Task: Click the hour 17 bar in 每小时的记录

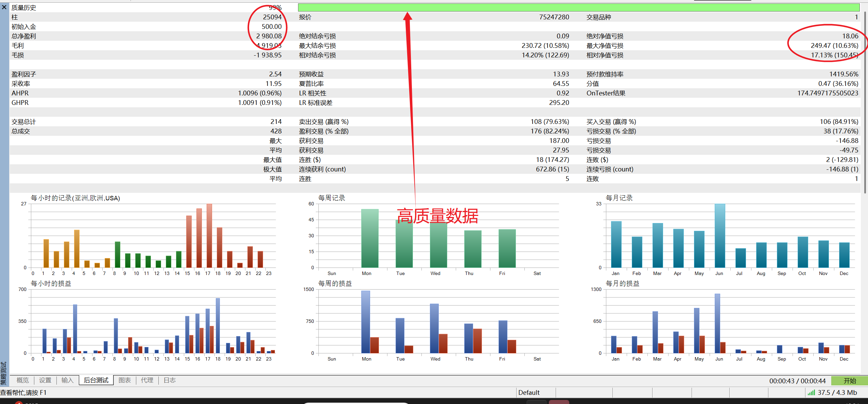Action: pos(209,236)
